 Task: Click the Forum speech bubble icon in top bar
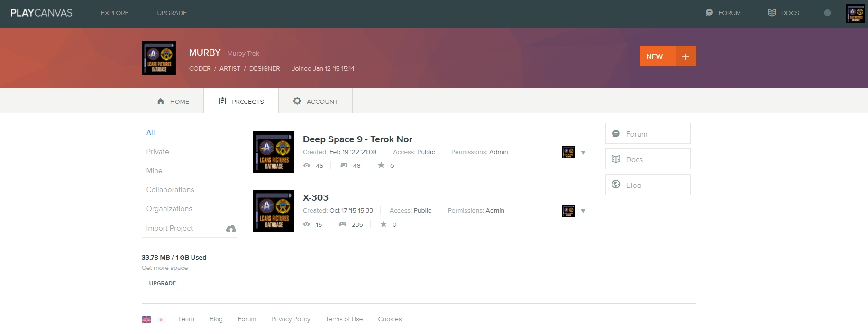pyautogui.click(x=709, y=13)
